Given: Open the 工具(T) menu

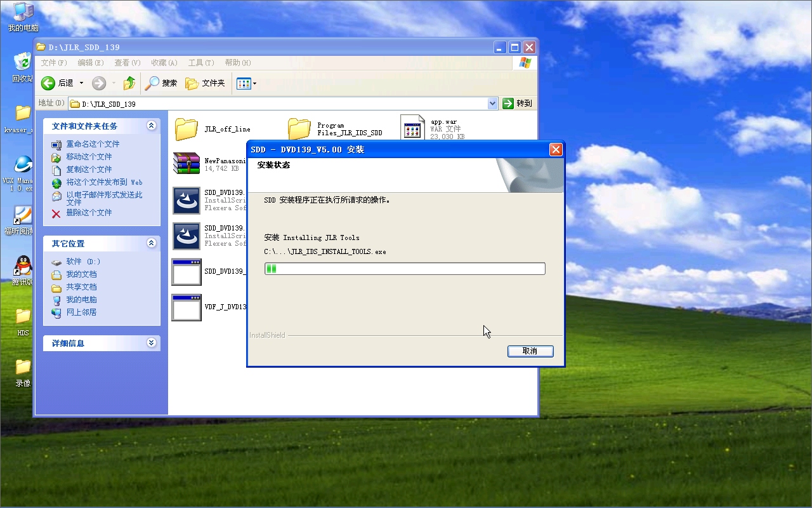Looking at the screenshot, I should [x=201, y=63].
